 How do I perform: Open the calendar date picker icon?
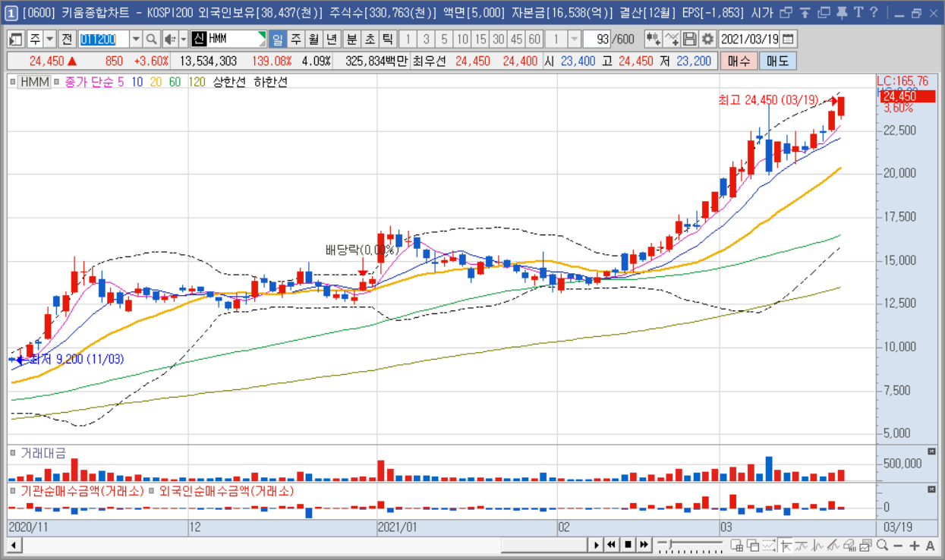coord(789,39)
